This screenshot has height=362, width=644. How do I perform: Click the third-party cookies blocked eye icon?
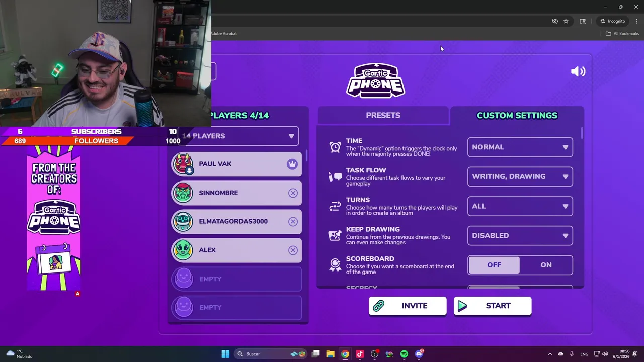tap(555, 21)
